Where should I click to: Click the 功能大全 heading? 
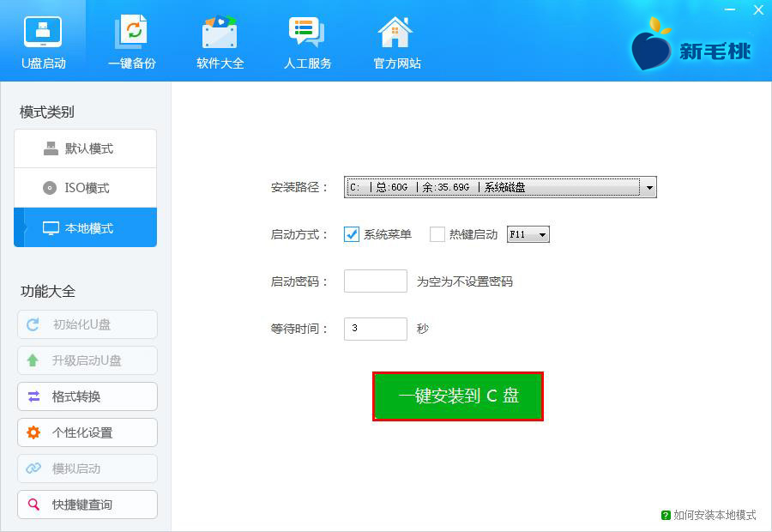point(48,291)
